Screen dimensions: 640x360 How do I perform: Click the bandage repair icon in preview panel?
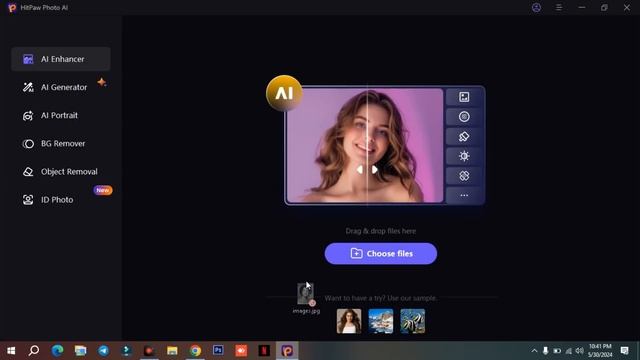(464, 176)
